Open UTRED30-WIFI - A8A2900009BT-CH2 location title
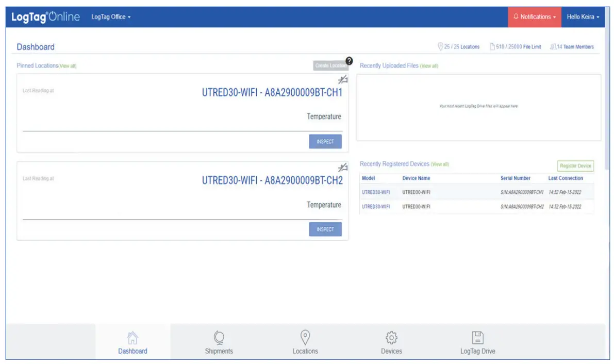The image size is (614, 364). [x=272, y=180]
